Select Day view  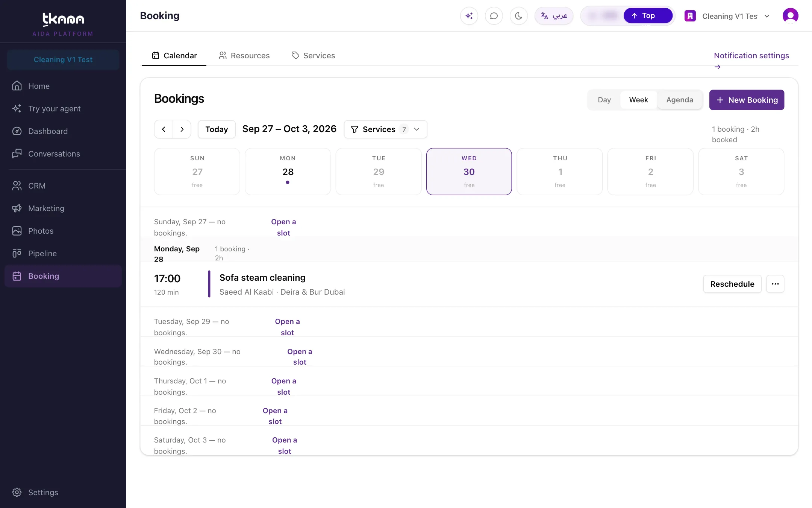[604, 100]
